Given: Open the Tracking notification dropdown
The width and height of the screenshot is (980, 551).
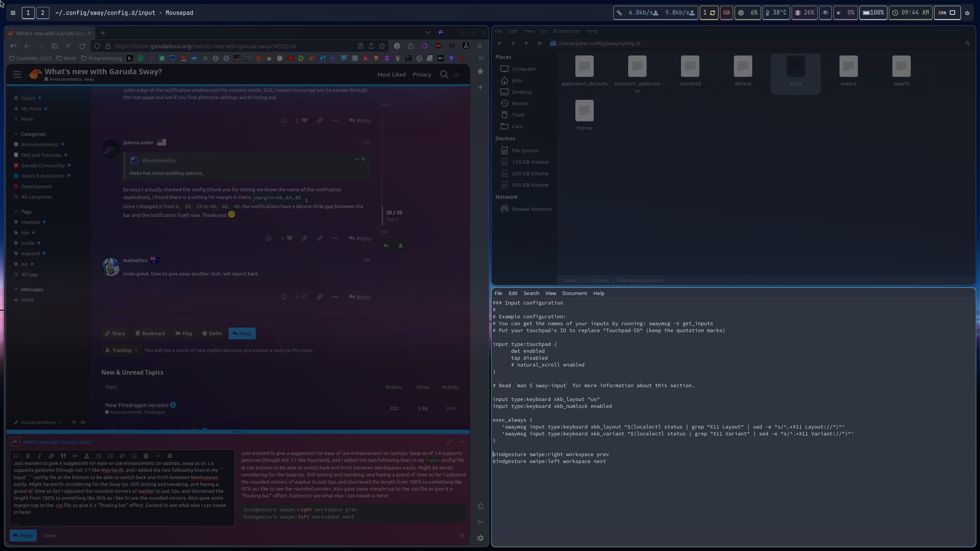Looking at the screenshot, I should point(121,350).
